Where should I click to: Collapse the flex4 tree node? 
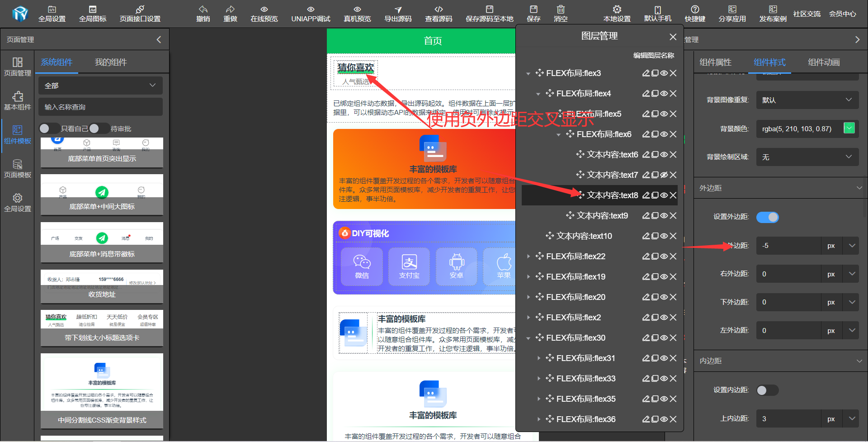pos(538,94)
